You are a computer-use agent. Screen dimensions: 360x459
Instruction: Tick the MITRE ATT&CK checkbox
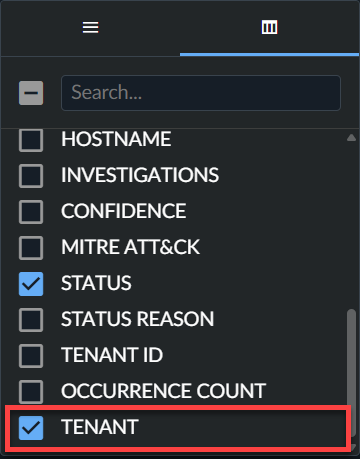click(x=31, y=248)
